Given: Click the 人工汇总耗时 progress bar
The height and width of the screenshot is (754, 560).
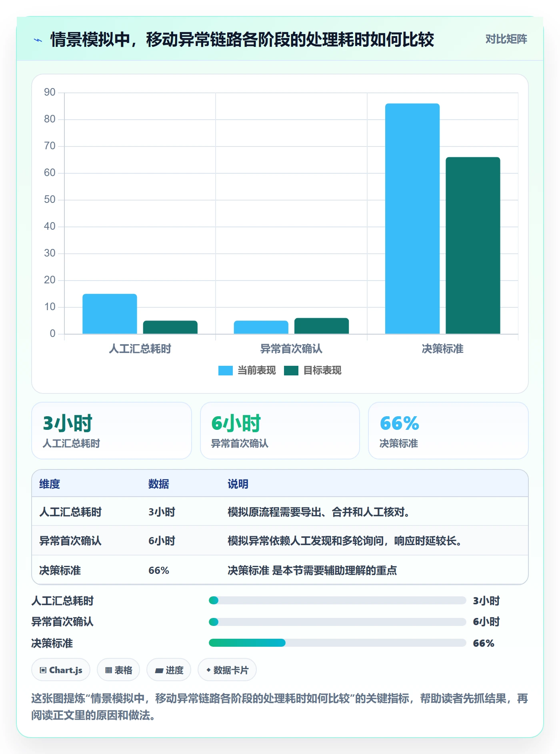Looking at the screenshot, I should pos(338,600).
